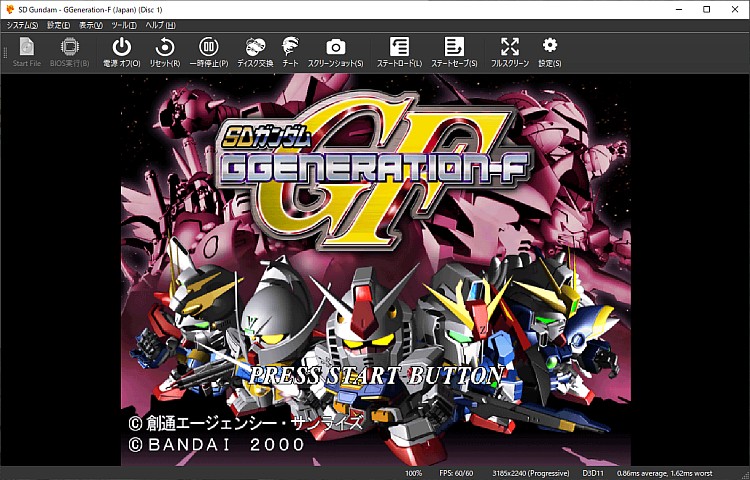Take a screenshot with camera icon
This screenshot has height=480, width=750.
coord(335,52)
